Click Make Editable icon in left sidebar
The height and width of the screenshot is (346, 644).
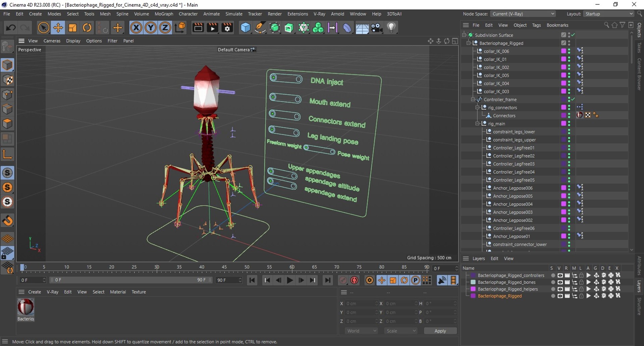tap(7, 46)
